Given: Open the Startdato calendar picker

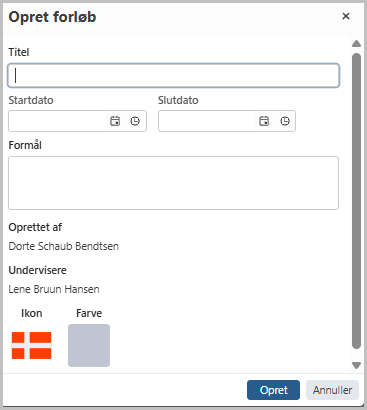Looking at the screenshot, I should click(x=115, y=121).
